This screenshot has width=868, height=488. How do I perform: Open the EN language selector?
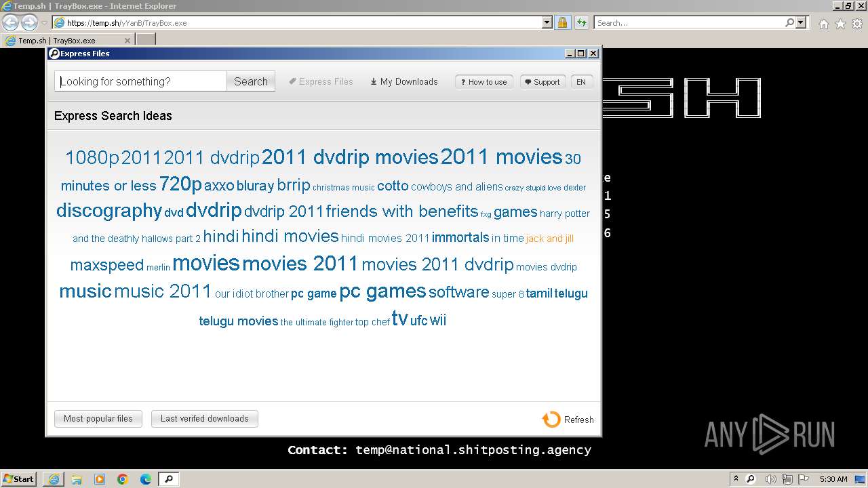click(x=581, y=82)
